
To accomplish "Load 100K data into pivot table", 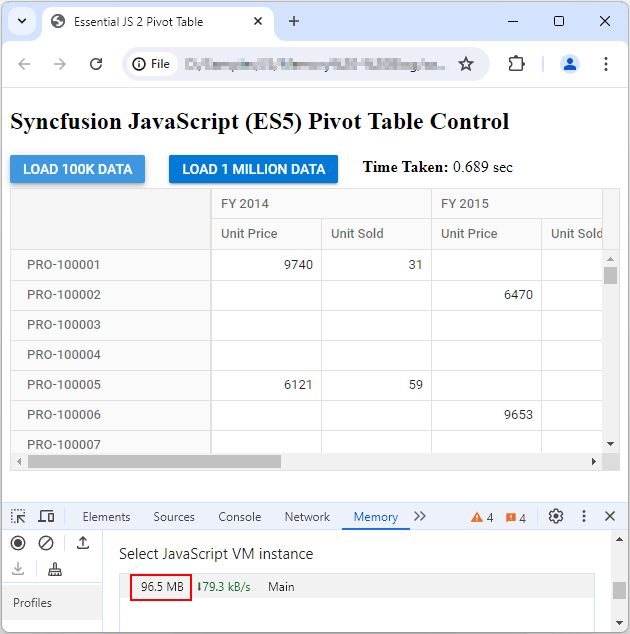I will pos(77,169).
